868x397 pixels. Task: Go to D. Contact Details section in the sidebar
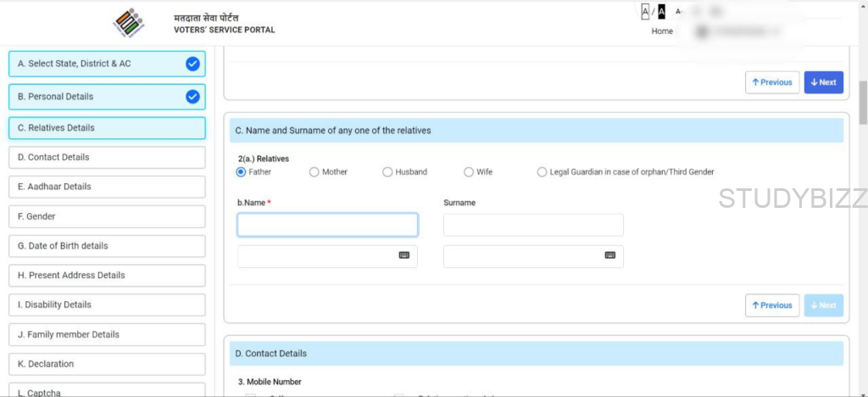pos(107,158)
